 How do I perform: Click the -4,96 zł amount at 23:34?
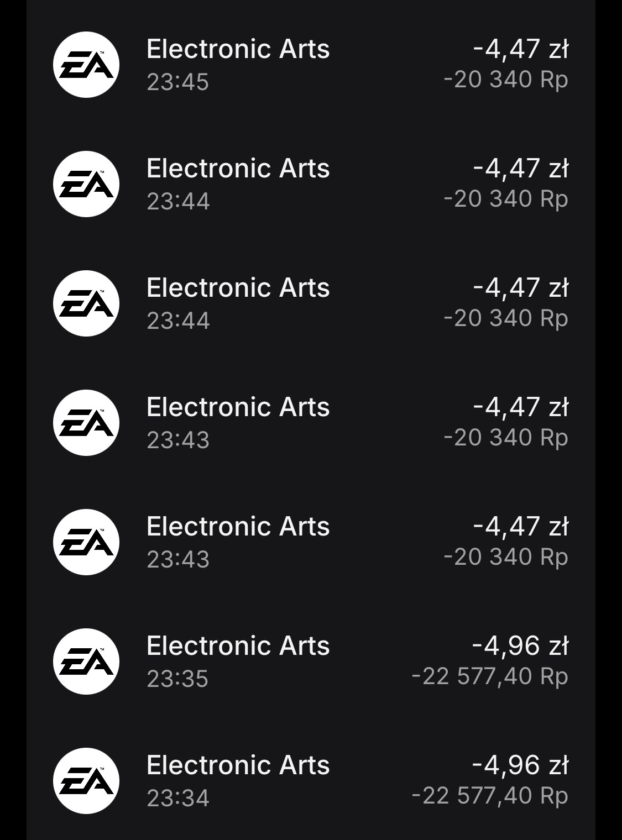click(520, 765)
